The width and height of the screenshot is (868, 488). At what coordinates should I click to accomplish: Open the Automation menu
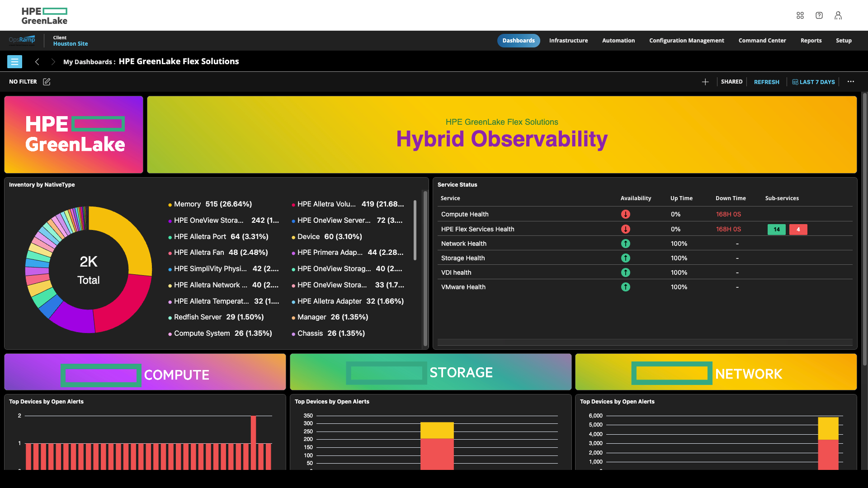(x=618, y=41)
